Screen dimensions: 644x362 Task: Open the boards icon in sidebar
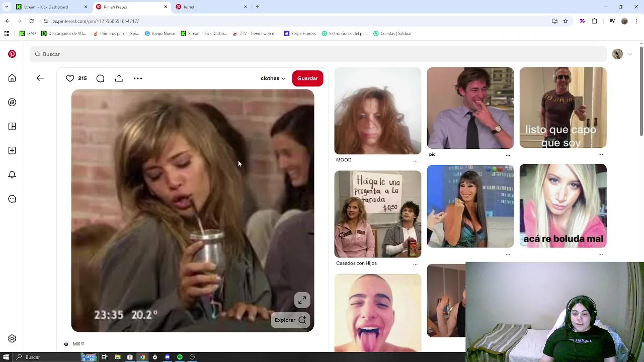[x=12, y=126]
